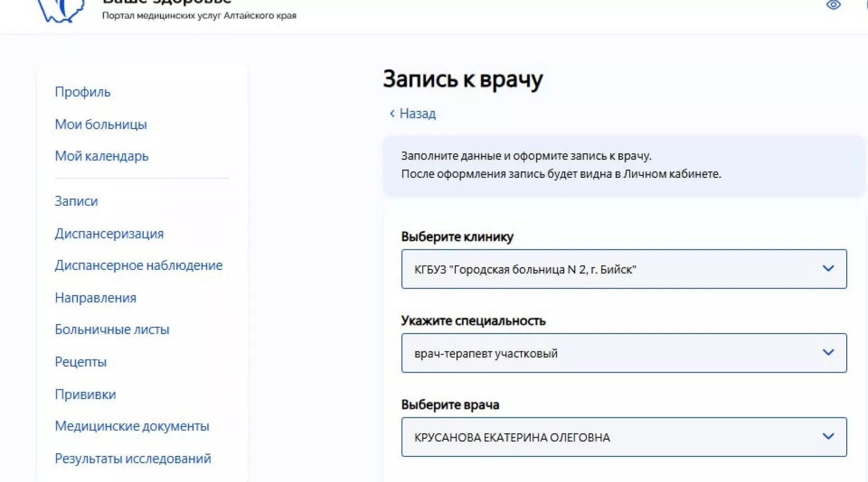This screenshot has width=868, height=482.
Task: Navigate to Диспансерное наблюдение
Action: 138,266
